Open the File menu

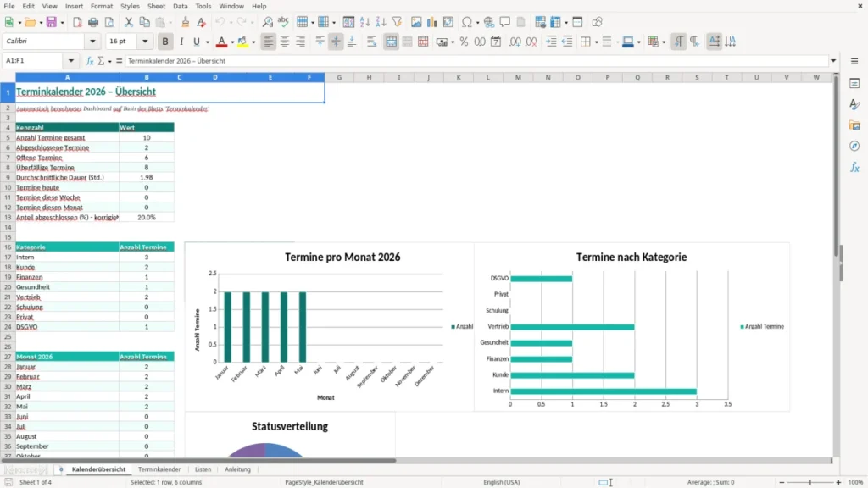[9, 6]
